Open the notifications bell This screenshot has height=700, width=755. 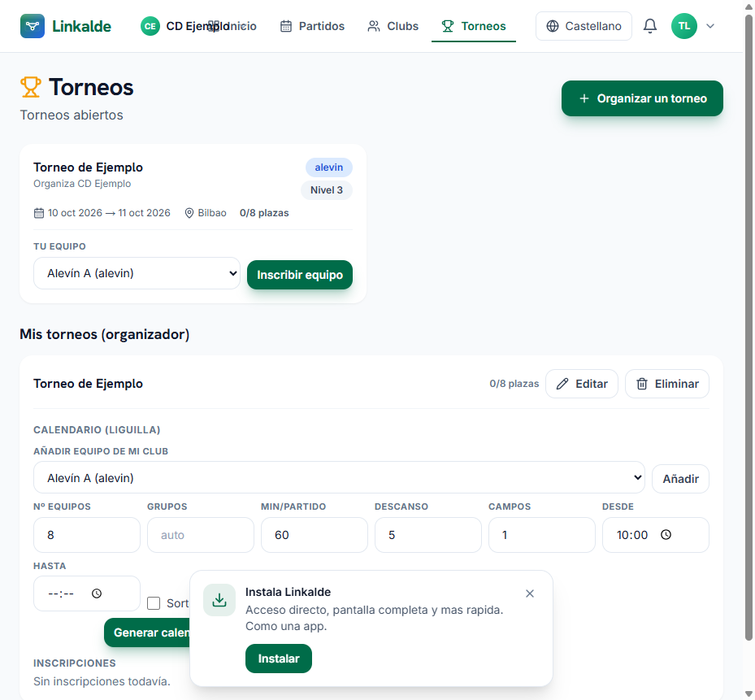tap(650, 26)
